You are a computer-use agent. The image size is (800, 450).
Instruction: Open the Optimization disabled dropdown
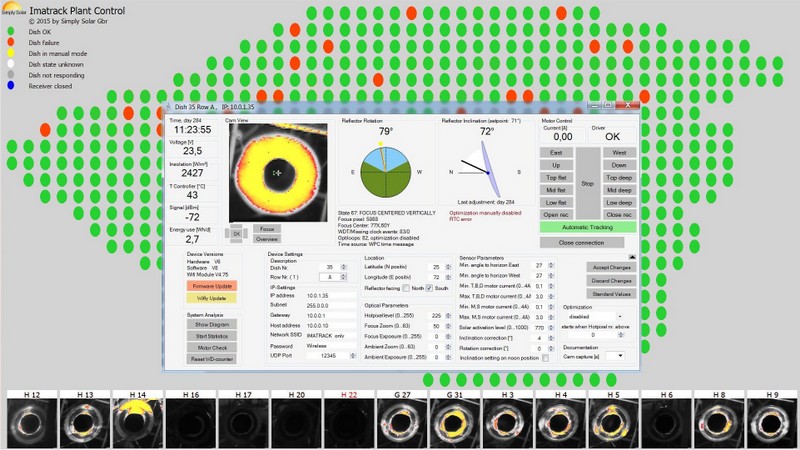coord(598,316)
